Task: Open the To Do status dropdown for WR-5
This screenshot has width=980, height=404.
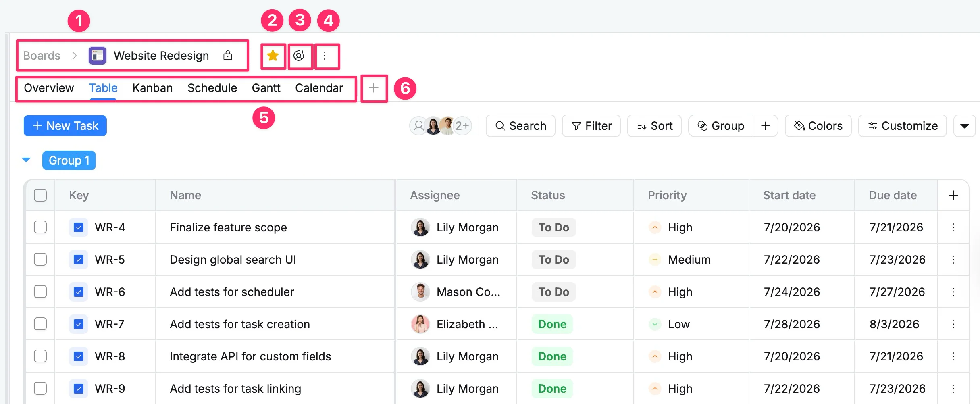Action: point(553,260)
